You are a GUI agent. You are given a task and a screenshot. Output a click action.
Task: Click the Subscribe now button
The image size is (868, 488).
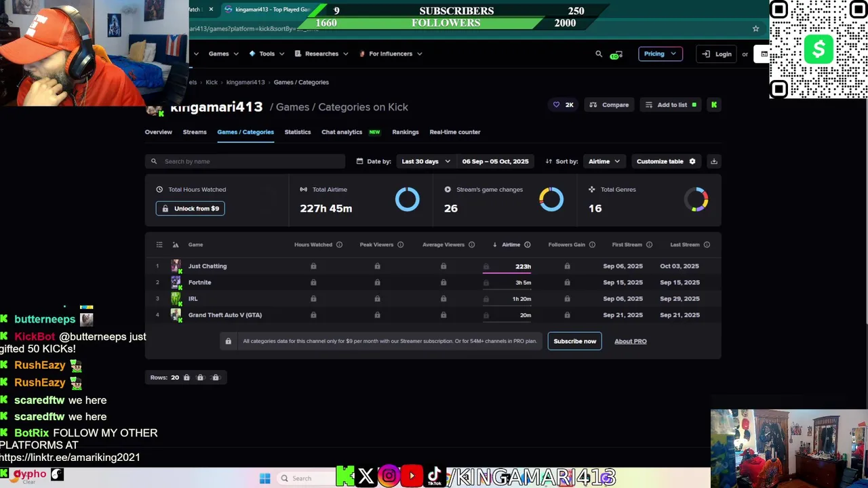tap(575, 342)
